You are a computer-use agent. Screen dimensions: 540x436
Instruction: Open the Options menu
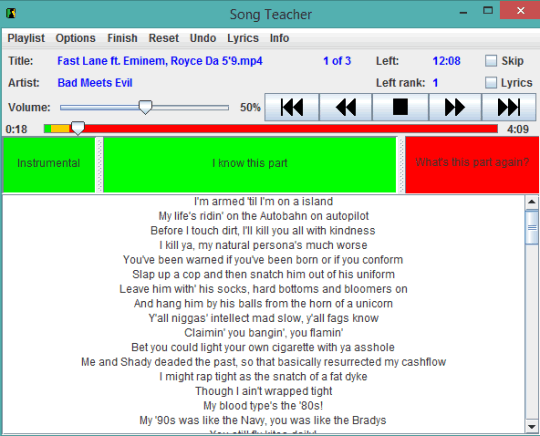[75, 38]
